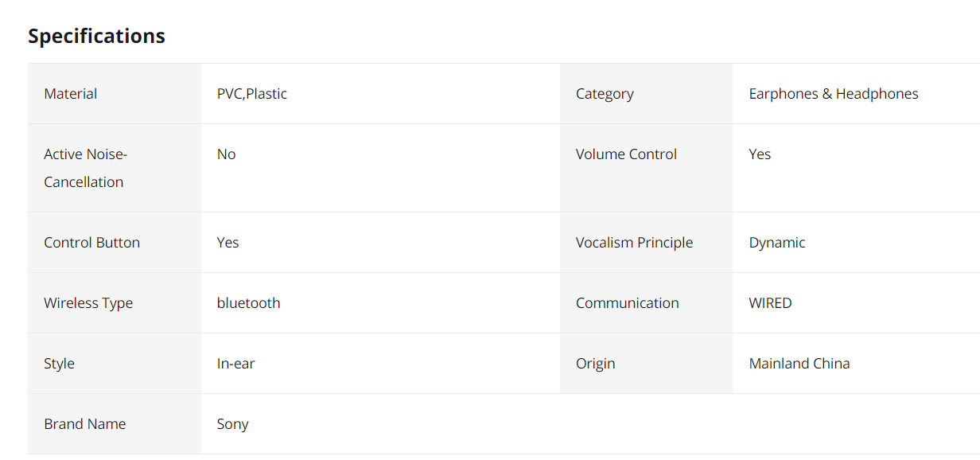
Task: Select the Control Button label
Action: click(92, 243)
